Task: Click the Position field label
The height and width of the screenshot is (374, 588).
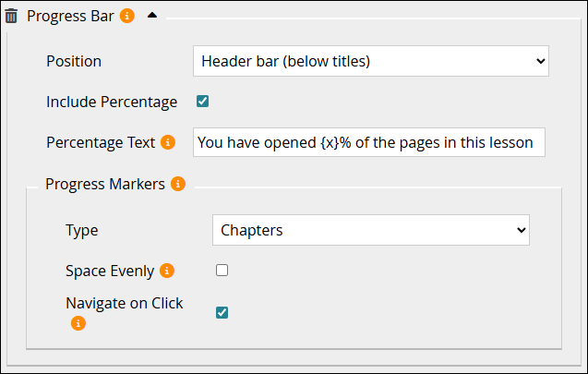Action: pyautogui.click(x=74, y=61)
